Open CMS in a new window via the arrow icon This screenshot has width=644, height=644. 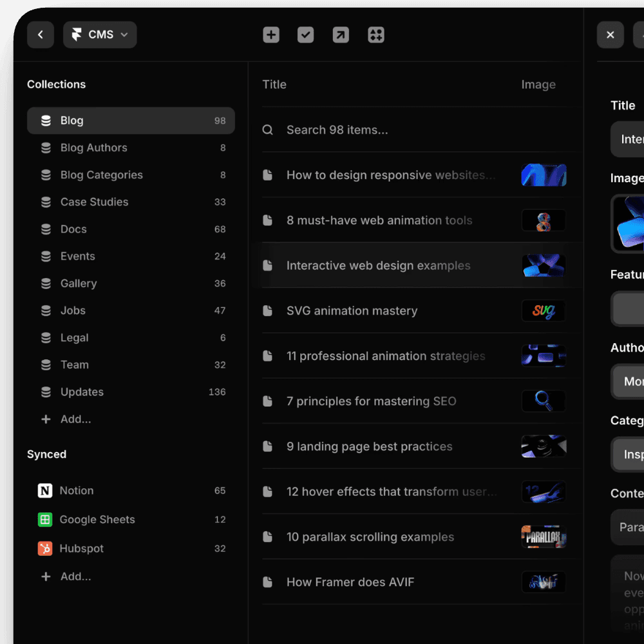(341, 35)
